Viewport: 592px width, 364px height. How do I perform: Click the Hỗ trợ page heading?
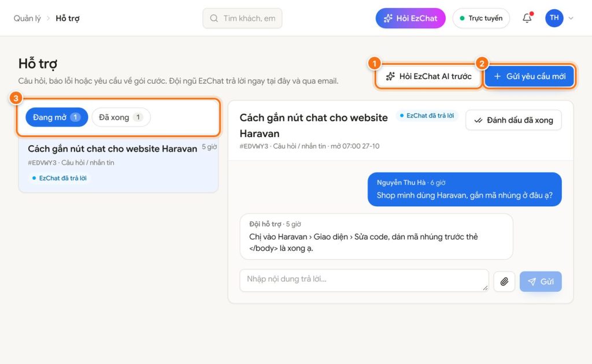click(x=38, y=64)
